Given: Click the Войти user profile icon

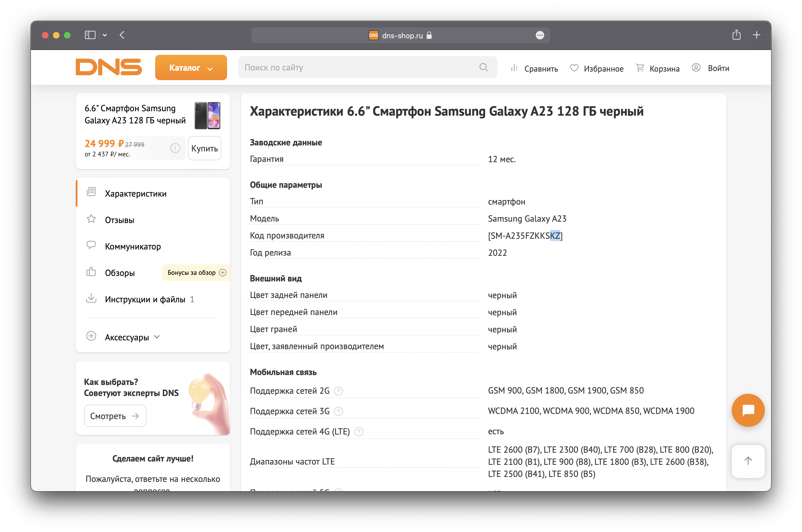Looking at the screenshot, I should (696, 68).
